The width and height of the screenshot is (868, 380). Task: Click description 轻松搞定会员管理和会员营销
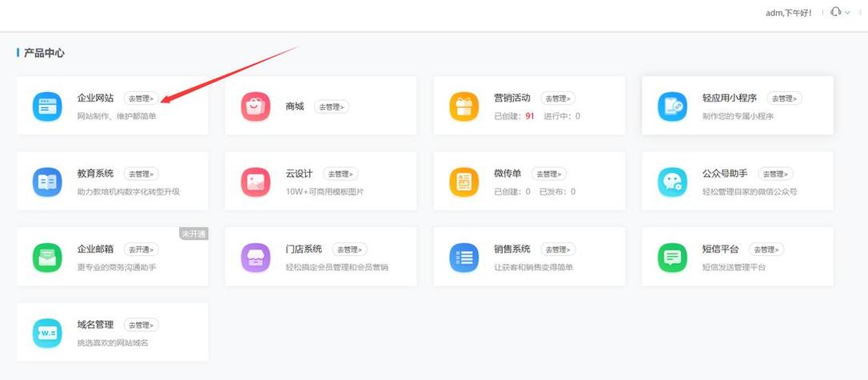[337, 267]
